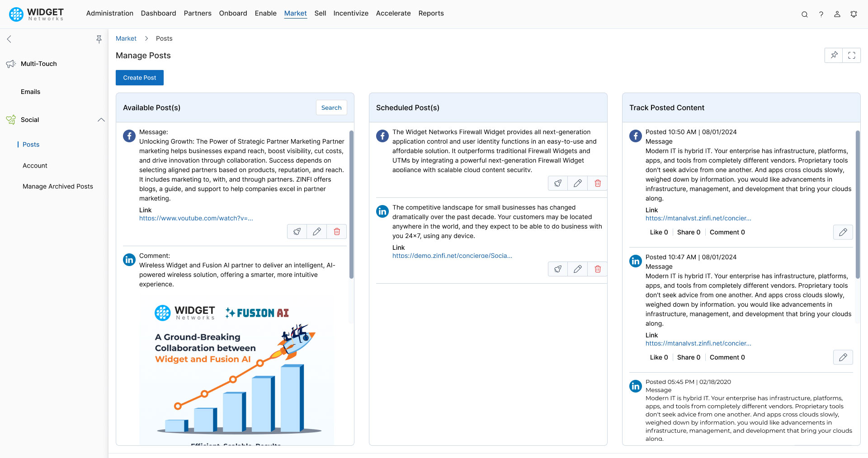The height and width of the screenshot is (458, 868).
Task: Edit the tracked post from 10:50 AM
Action: (843, 232)
